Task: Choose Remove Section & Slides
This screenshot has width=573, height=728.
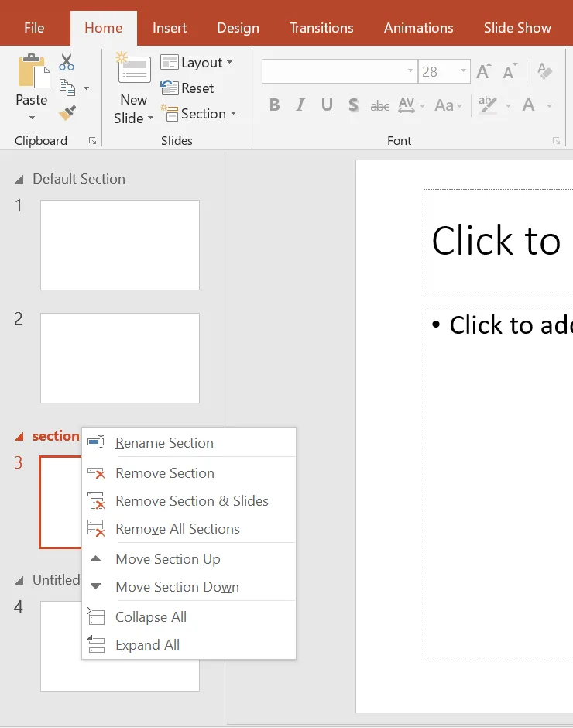Action: coord(188,500)
